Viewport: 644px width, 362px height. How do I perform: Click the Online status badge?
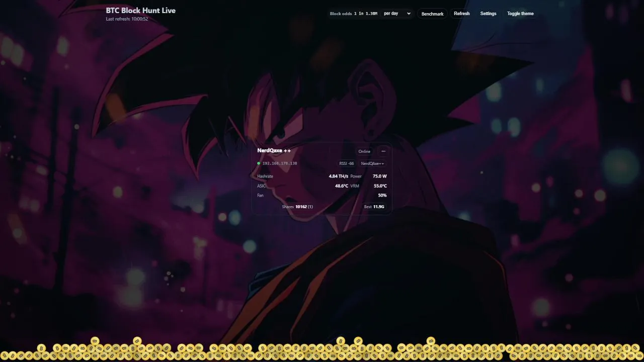click(x=364, y=151)
